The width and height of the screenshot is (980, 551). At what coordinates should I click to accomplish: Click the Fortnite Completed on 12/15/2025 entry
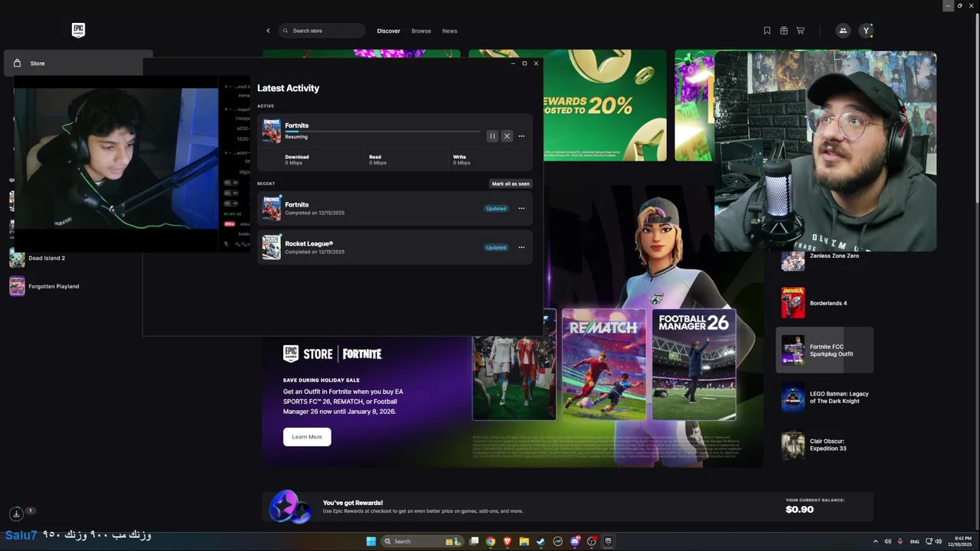[x=395, y=208]
